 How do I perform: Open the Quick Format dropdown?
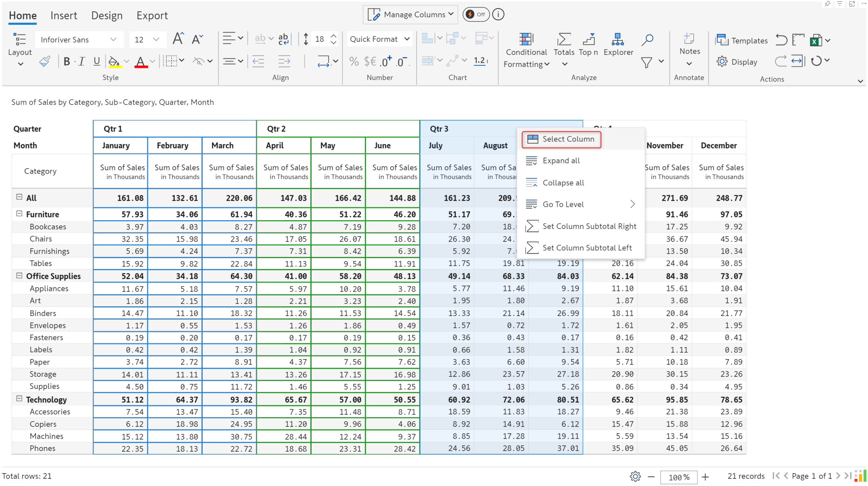click(x=378, y=39)
